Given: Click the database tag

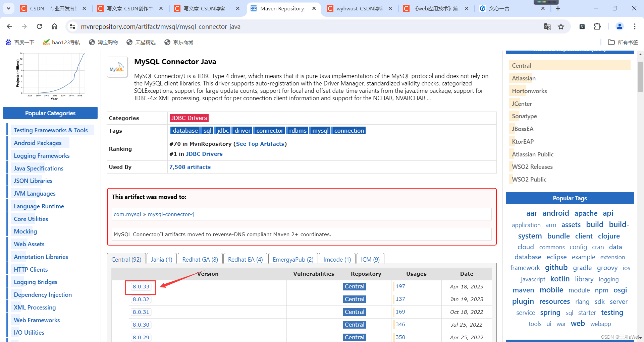Looking at the screenshot, I should (x=185, y=131).
